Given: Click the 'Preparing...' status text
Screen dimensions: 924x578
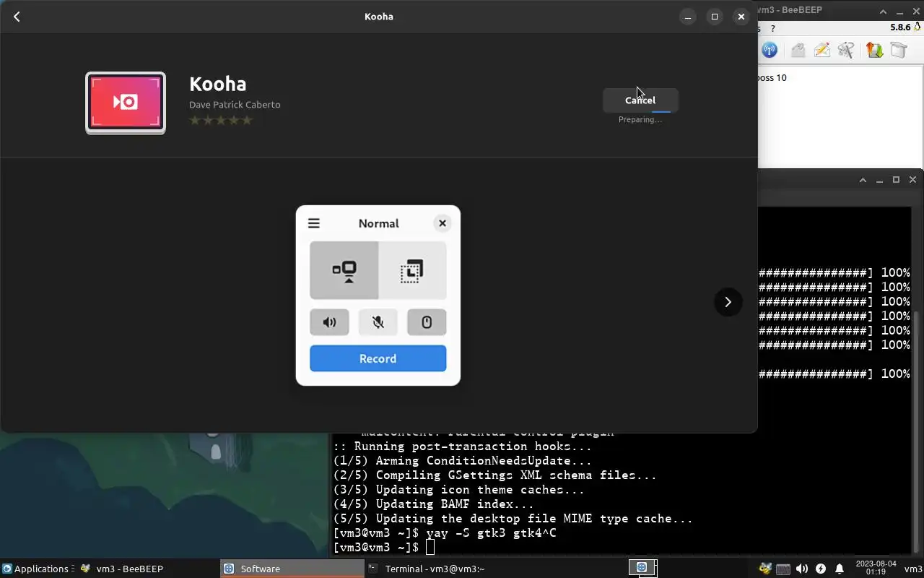Looking at the screenshot, I should coord(640,120).
